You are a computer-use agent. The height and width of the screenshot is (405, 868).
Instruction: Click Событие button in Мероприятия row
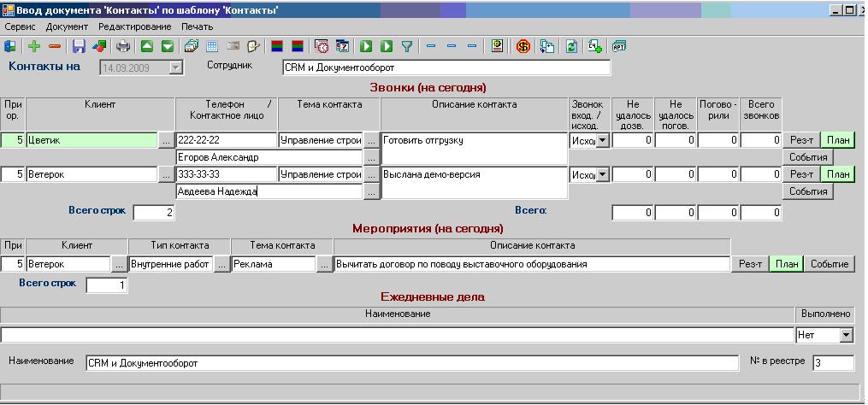[830, 264]
